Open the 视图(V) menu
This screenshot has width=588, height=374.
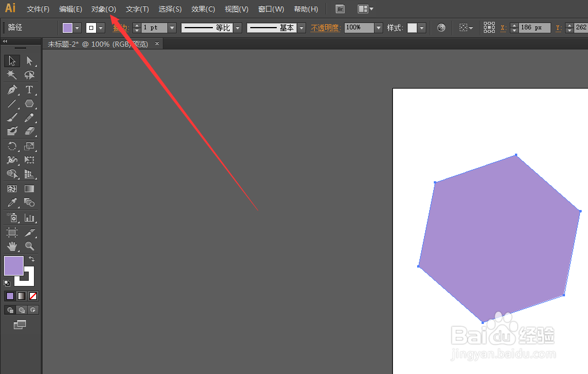(x=236, y=9)
